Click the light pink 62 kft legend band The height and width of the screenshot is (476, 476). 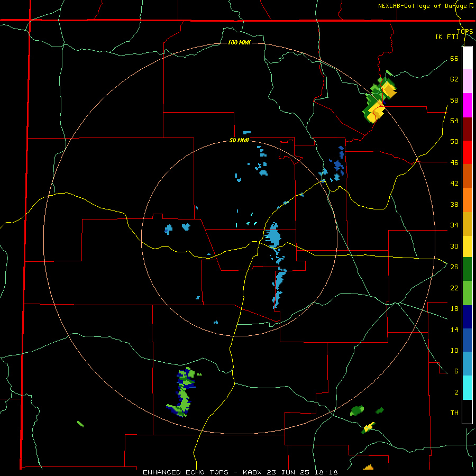(467, 81)
